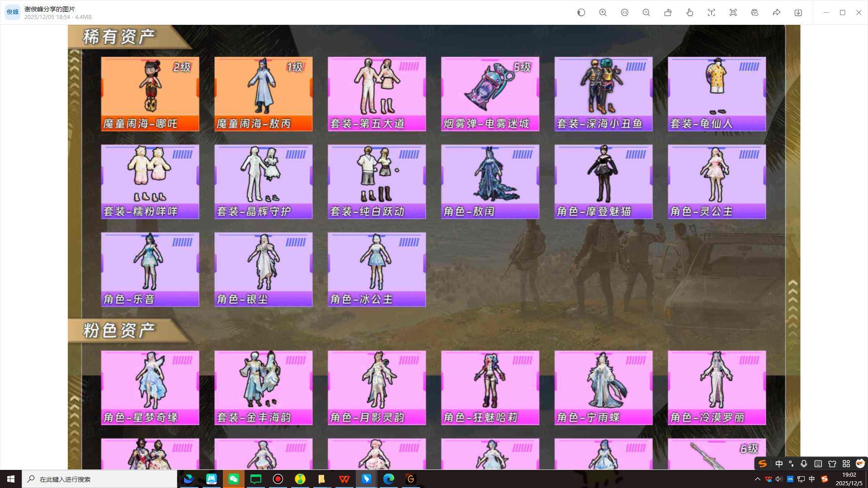Toggle Sogou Chinese/English input mode button

pos(778,464)
